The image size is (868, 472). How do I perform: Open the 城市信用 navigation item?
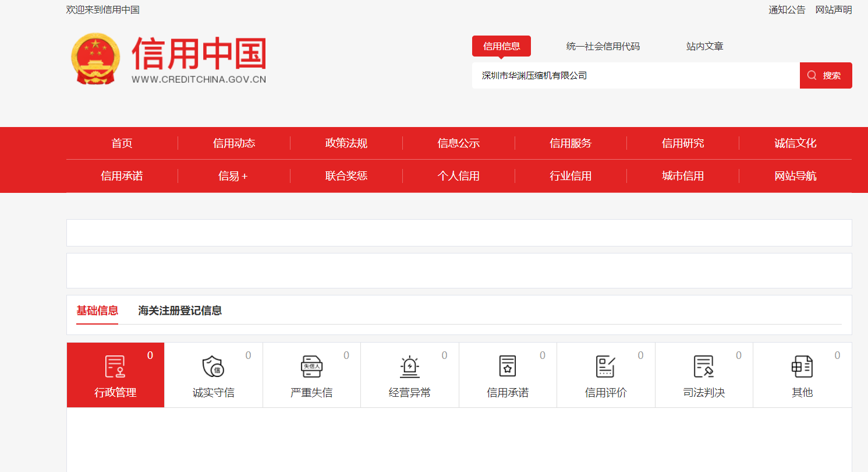683,176
